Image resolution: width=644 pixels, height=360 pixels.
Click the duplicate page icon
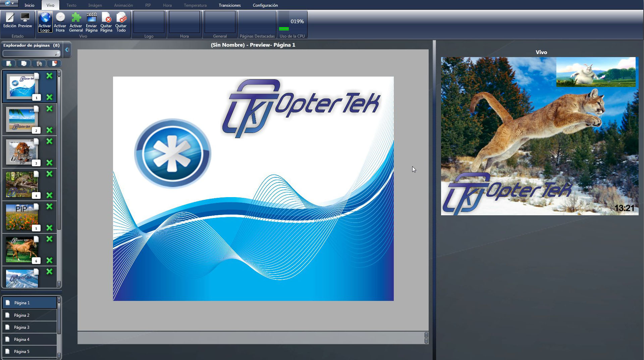[x=24, y=63]
